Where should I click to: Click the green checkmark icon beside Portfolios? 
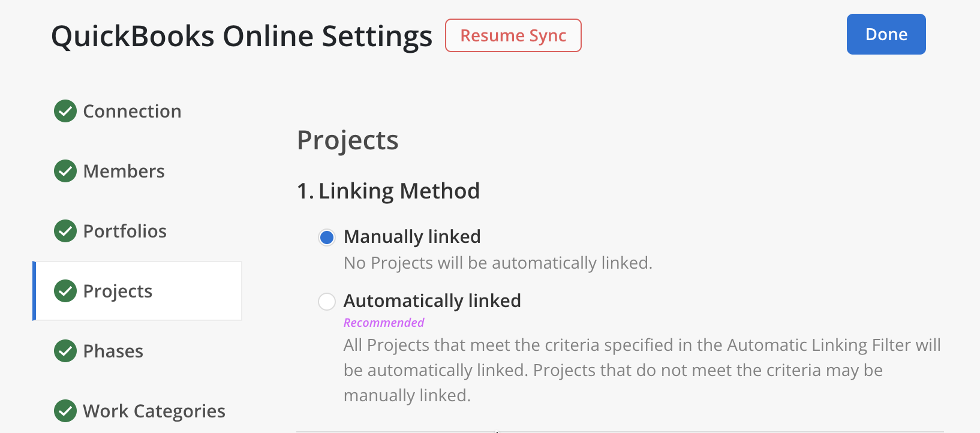[65, 231]
